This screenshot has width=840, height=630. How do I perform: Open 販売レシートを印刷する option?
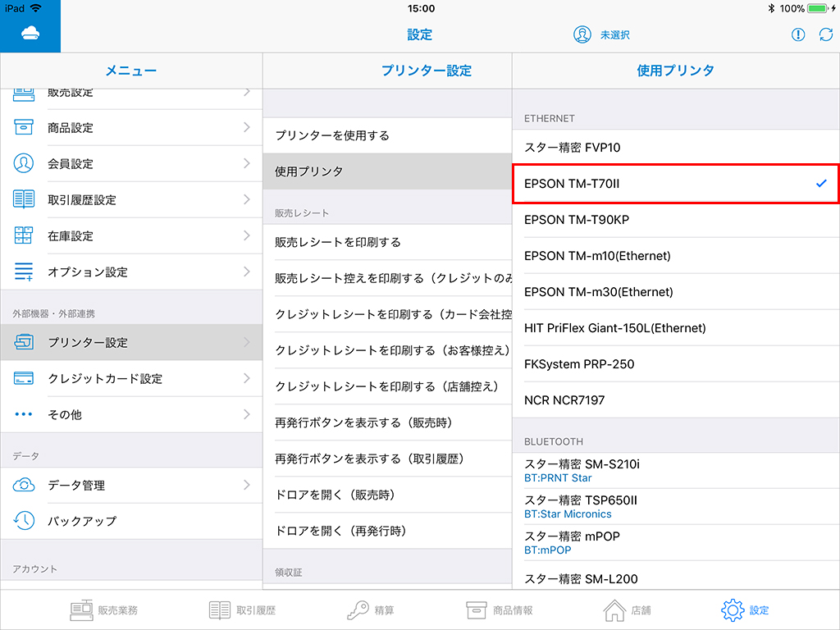pos(387,242)
